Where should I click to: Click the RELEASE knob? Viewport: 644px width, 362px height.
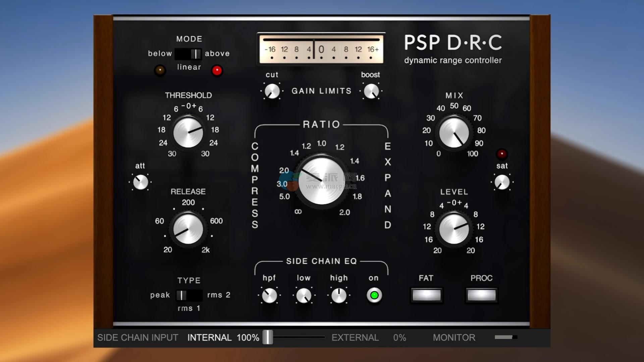(188, 229)
